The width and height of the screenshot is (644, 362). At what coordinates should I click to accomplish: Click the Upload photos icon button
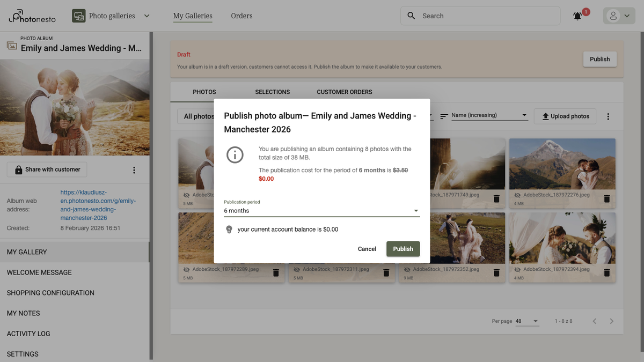click(x=545, y=116)
